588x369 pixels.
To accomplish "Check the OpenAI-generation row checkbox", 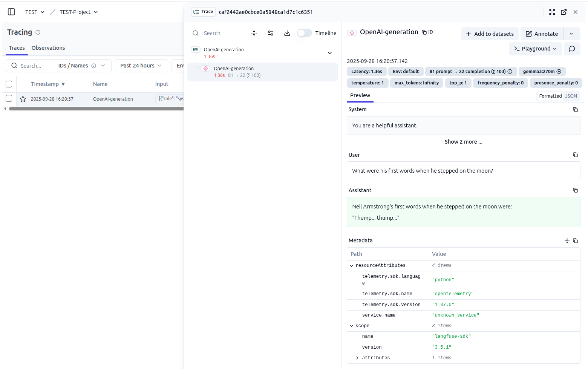I will [x=9, y=98].
